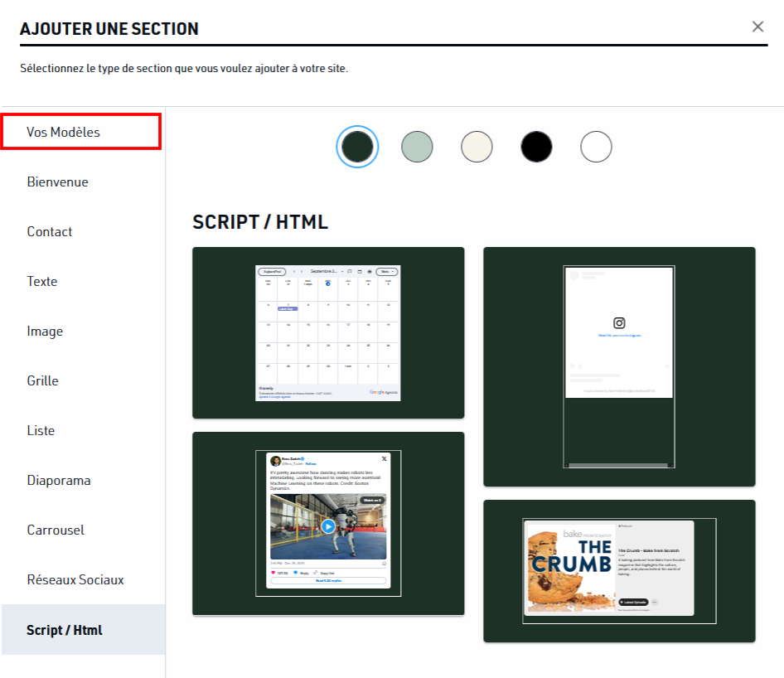Pick the dark green color swatch
This screenshot has width=784, height=678.
357,147
